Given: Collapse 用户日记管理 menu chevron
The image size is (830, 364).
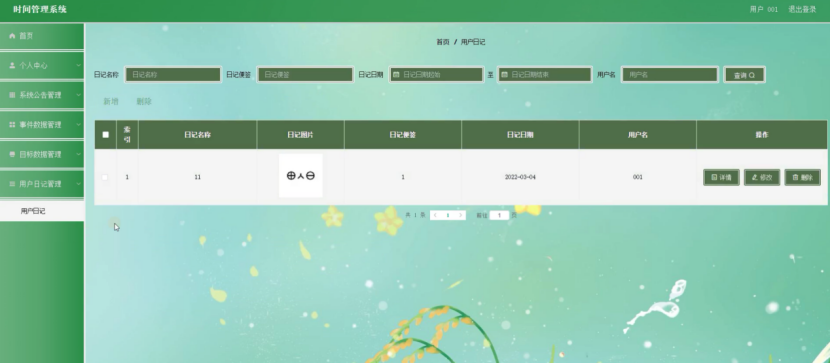Looking at the screenshot, I should (x=78, y=184).
